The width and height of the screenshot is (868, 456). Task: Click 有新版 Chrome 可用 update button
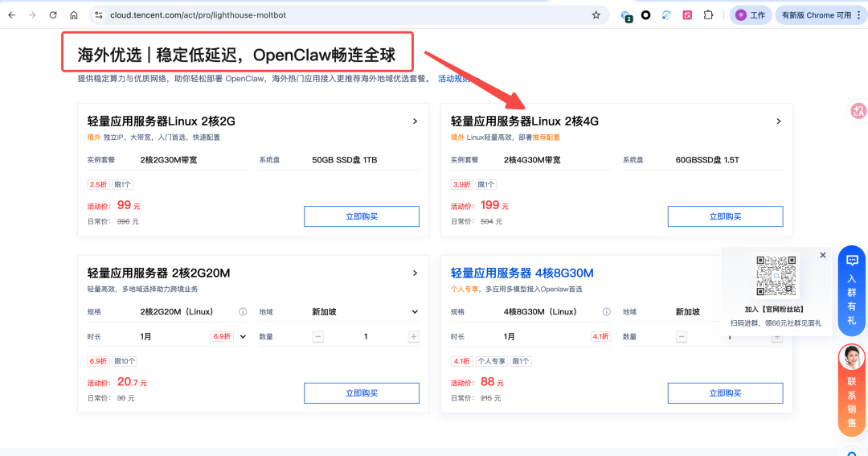(x=817, y=15)
